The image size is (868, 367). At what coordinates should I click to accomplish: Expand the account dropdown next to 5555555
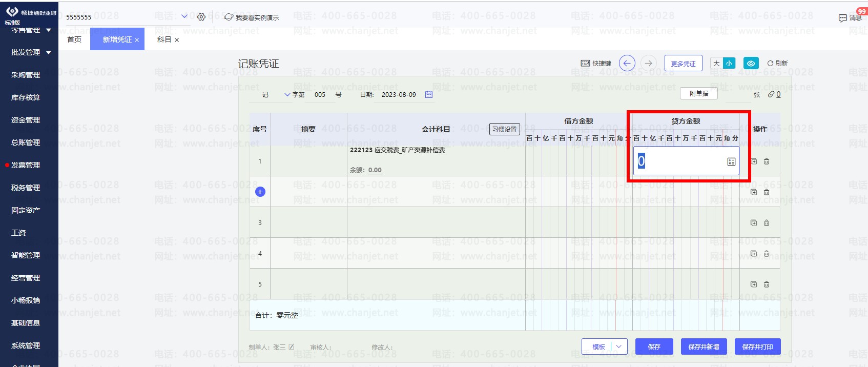[184, 16]
